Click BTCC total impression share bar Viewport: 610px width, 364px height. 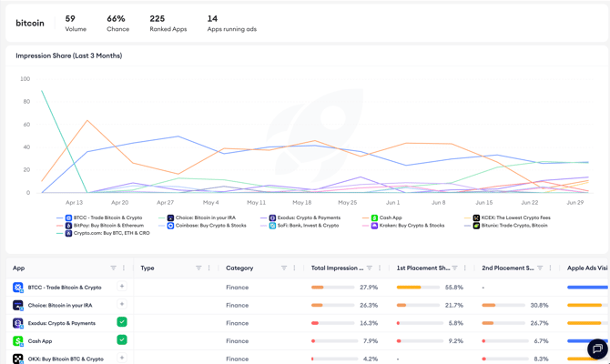point(332,288)
